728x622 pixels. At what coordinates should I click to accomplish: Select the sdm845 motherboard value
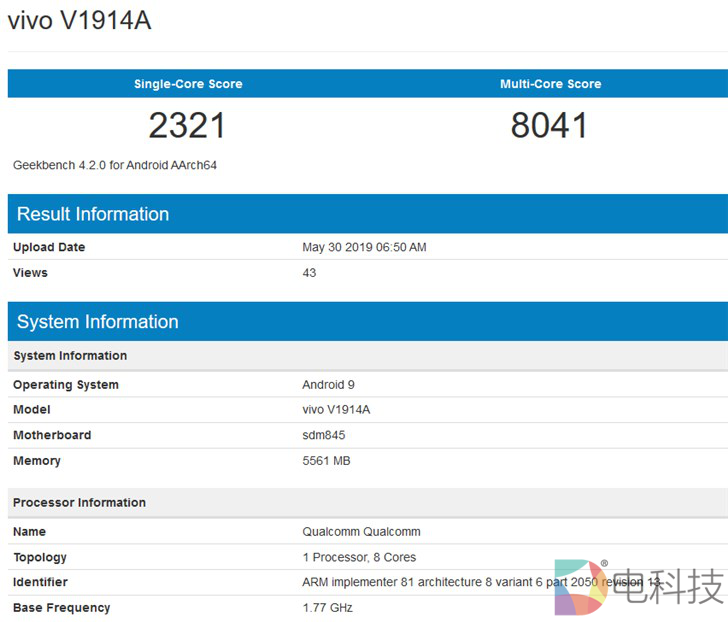tap(323, 436)
